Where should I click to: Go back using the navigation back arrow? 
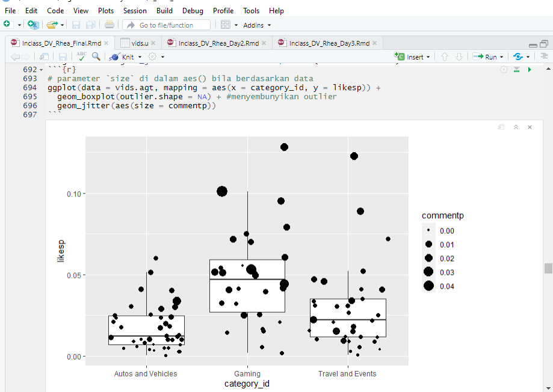13,56
